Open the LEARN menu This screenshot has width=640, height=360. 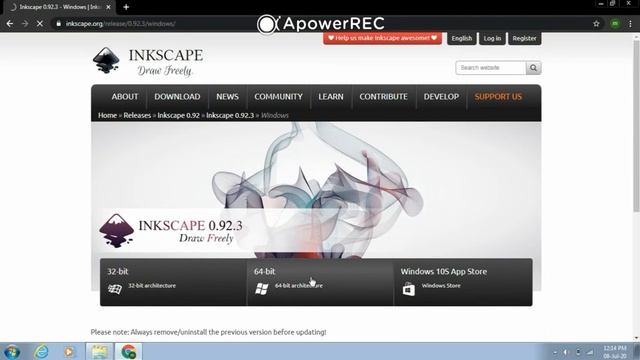331,97
